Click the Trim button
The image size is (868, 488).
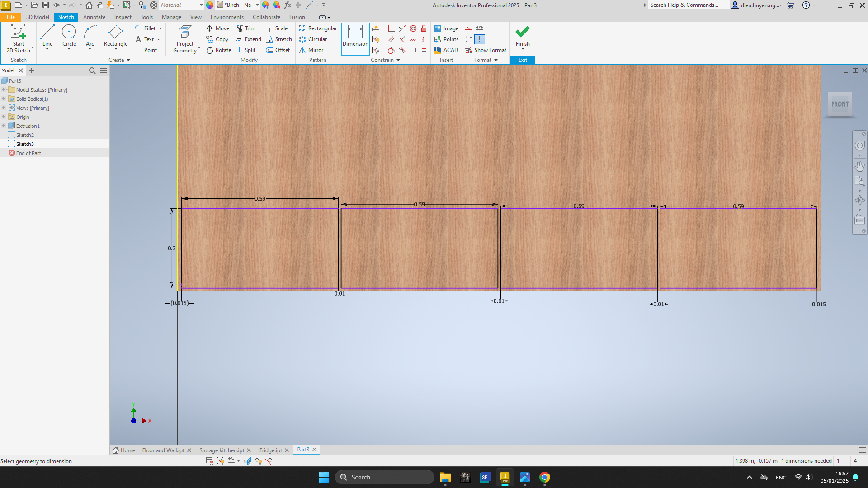pos(245,28)
